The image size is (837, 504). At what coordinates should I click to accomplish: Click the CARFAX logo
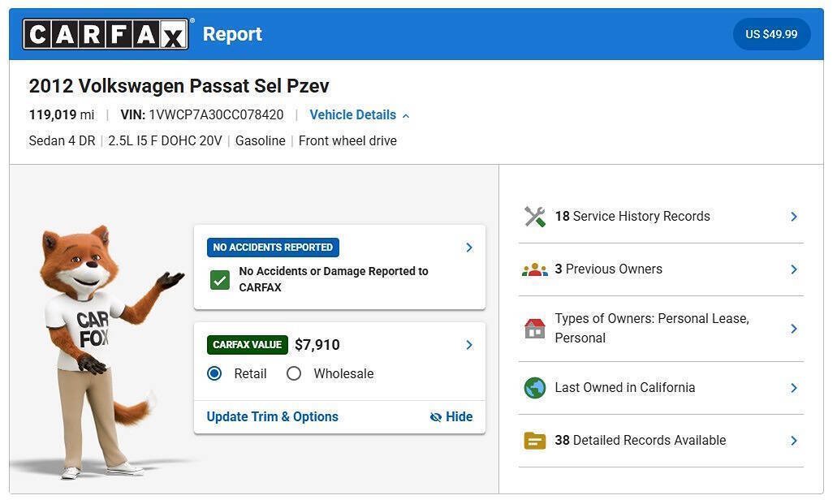coord(106,34)
